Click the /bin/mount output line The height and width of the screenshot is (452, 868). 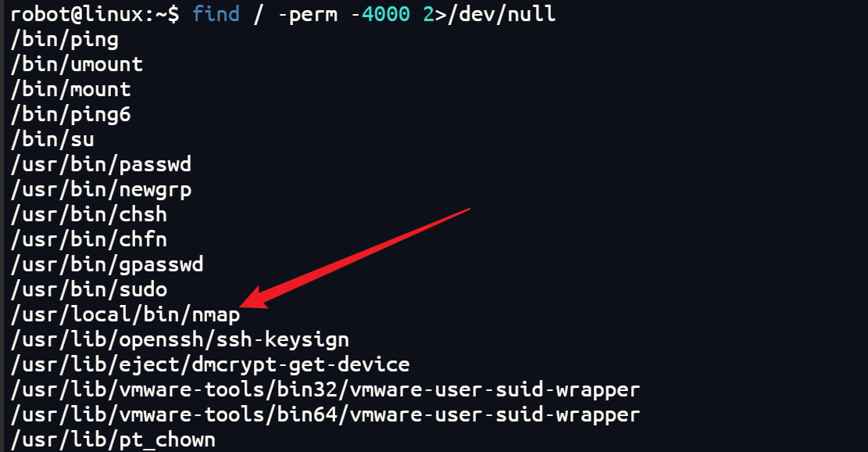pyautogui.click(x=70, y=89)
